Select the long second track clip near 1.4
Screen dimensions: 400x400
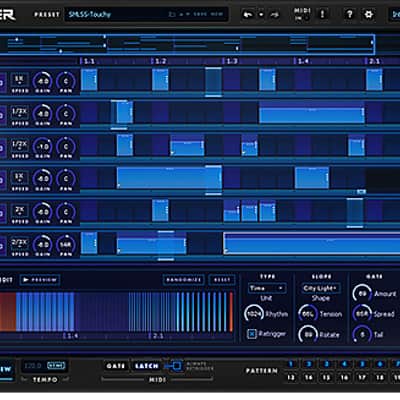312,115
